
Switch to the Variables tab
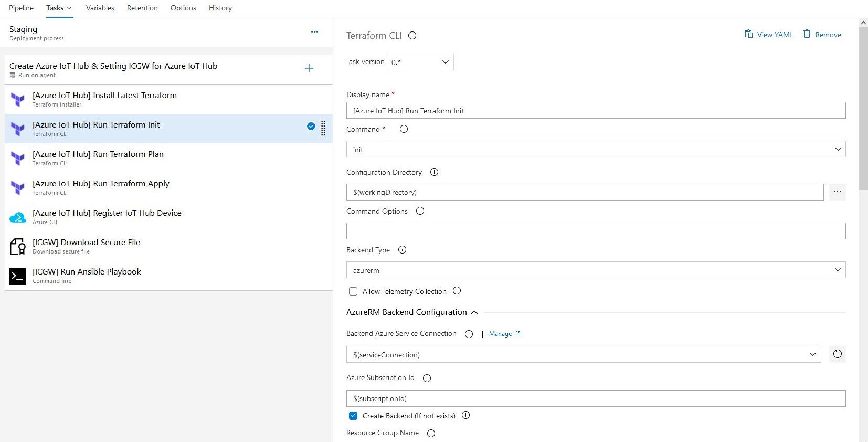100,8
